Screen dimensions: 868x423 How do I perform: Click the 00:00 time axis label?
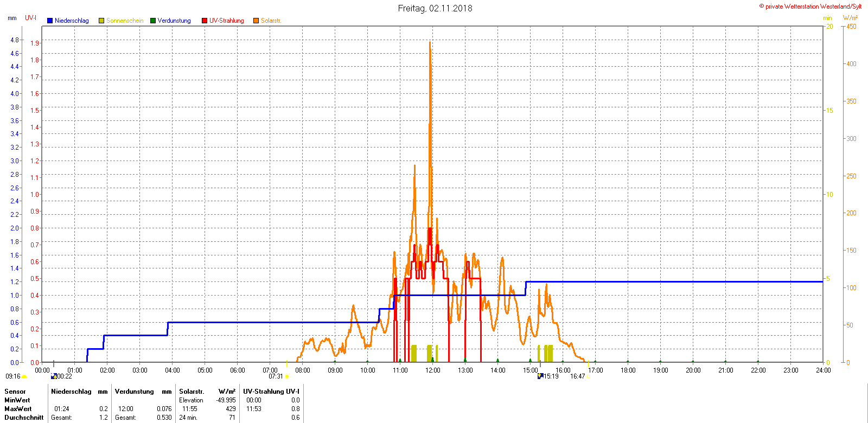pos(42,370)
